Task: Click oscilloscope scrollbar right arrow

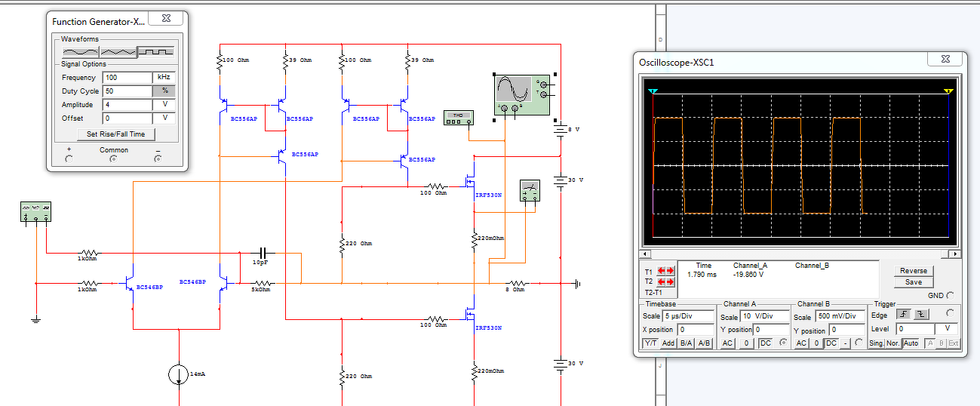Action: click(955, 254)
